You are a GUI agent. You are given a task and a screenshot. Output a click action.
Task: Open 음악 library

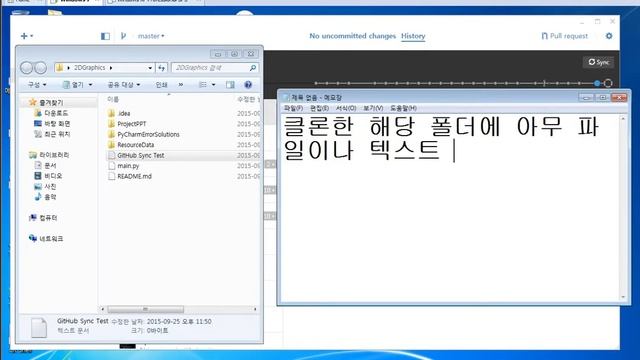pyautogui.click(x=45, y=197)
